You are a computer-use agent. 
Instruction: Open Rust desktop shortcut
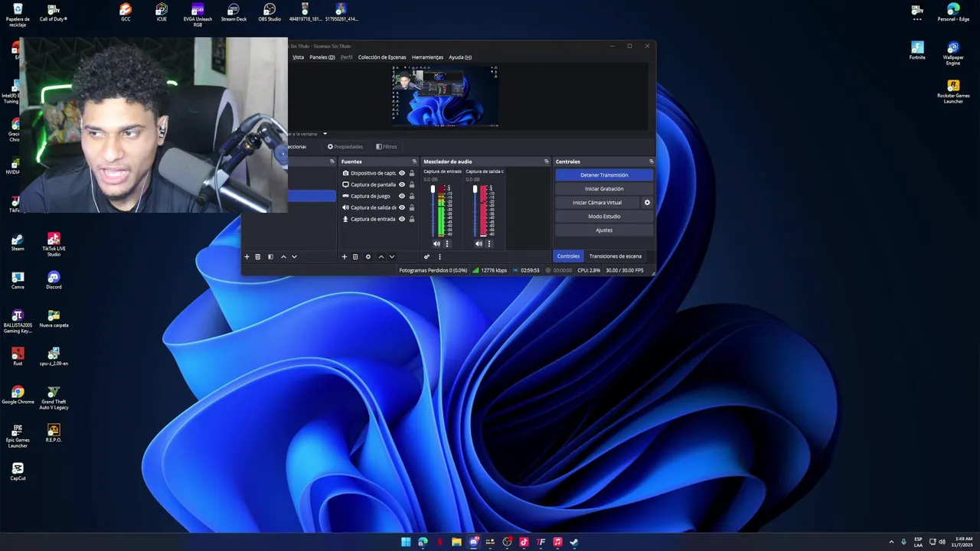point(18,357)
